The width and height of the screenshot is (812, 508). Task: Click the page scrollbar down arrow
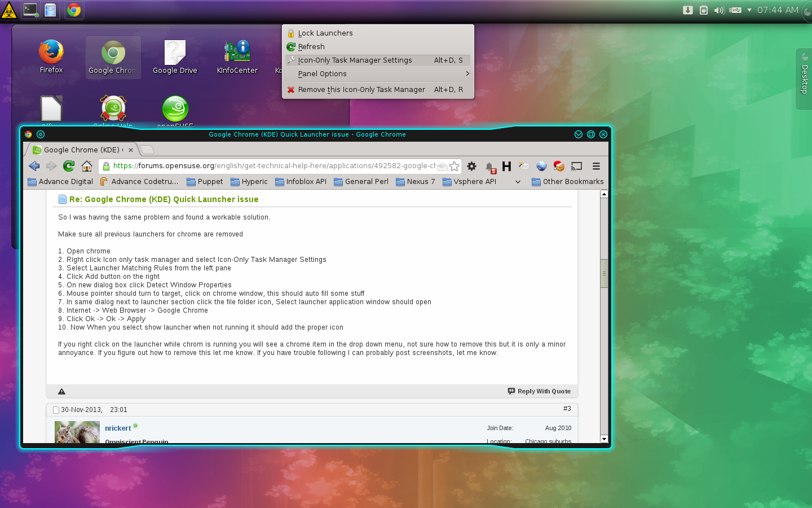604,439
